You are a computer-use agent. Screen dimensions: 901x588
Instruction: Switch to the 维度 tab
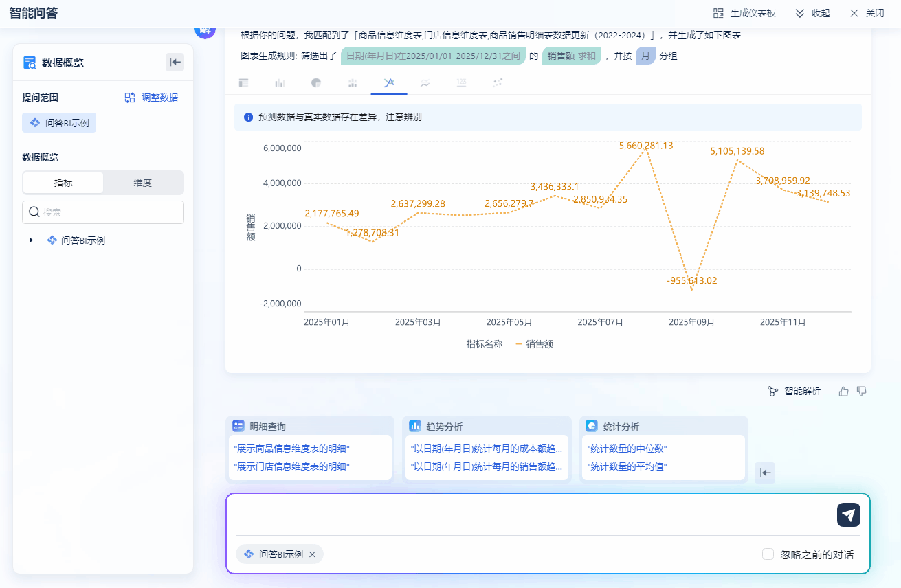143,183
